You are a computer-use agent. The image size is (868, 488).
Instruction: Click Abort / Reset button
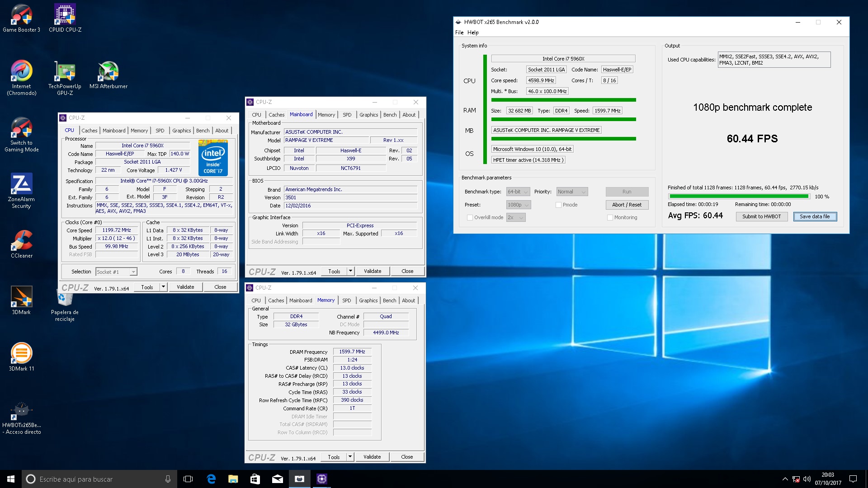[627, 205]
